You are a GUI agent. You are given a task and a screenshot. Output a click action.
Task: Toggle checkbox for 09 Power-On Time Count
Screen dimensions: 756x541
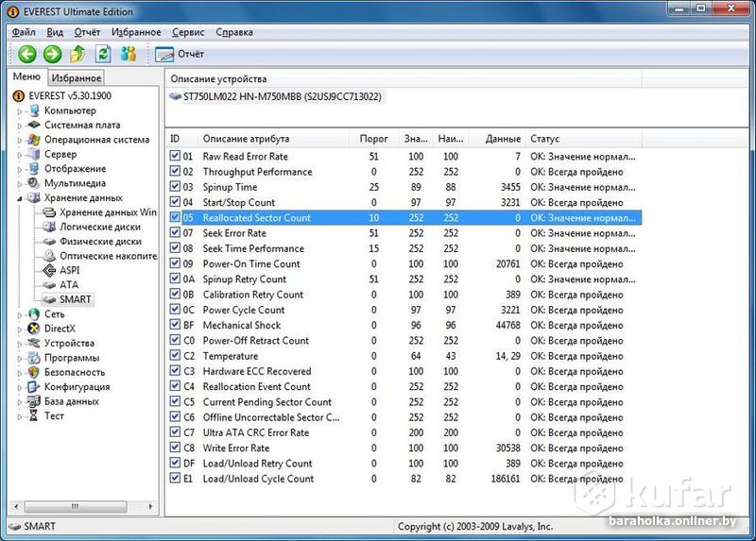point(175,263)
